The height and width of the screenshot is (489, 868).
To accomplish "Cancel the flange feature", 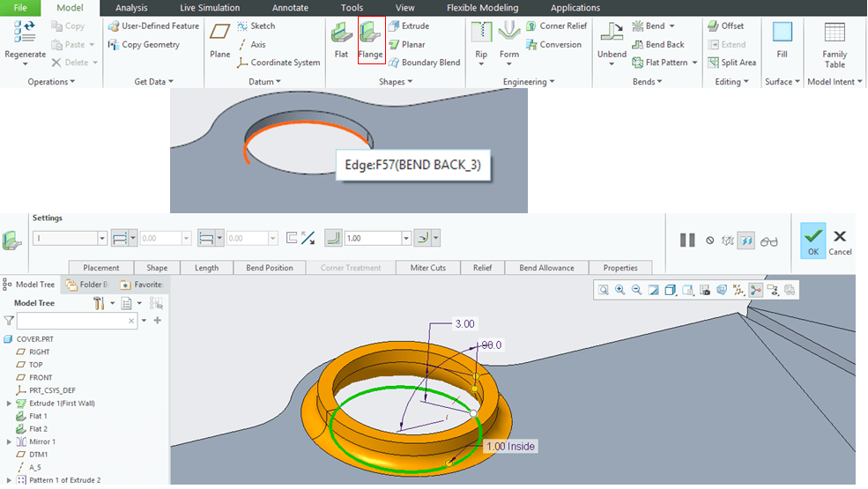I will click(840, 240).
